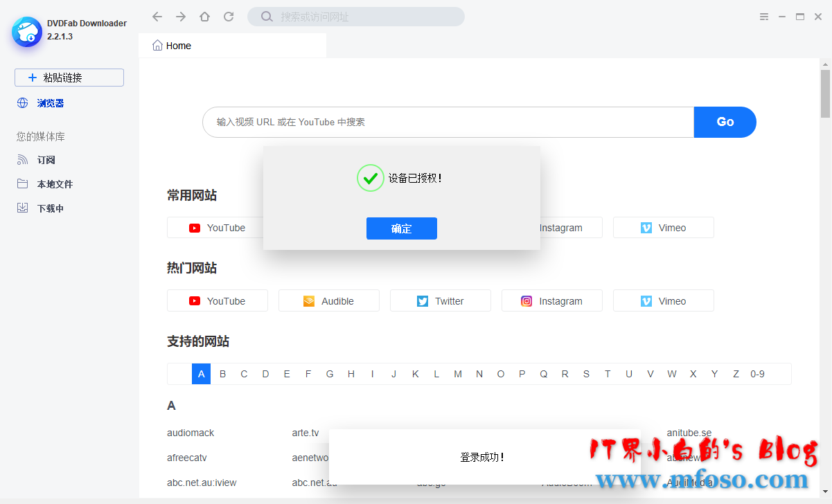Click the Vimeo logo under 热门网站
The width and height of the screenshot is (832, 504).
coord(646,301)
